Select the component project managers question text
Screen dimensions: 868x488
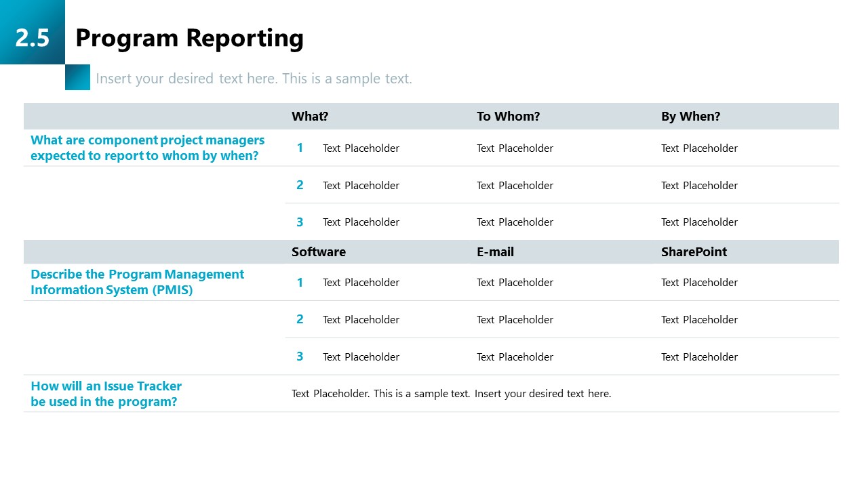147,148
